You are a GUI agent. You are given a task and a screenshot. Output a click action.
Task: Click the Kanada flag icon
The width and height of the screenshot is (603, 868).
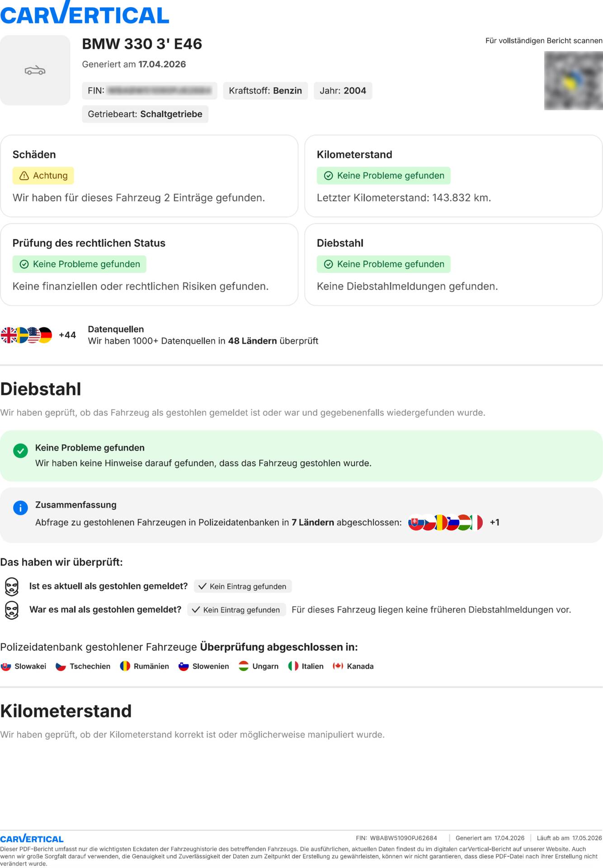coord(338,666)
